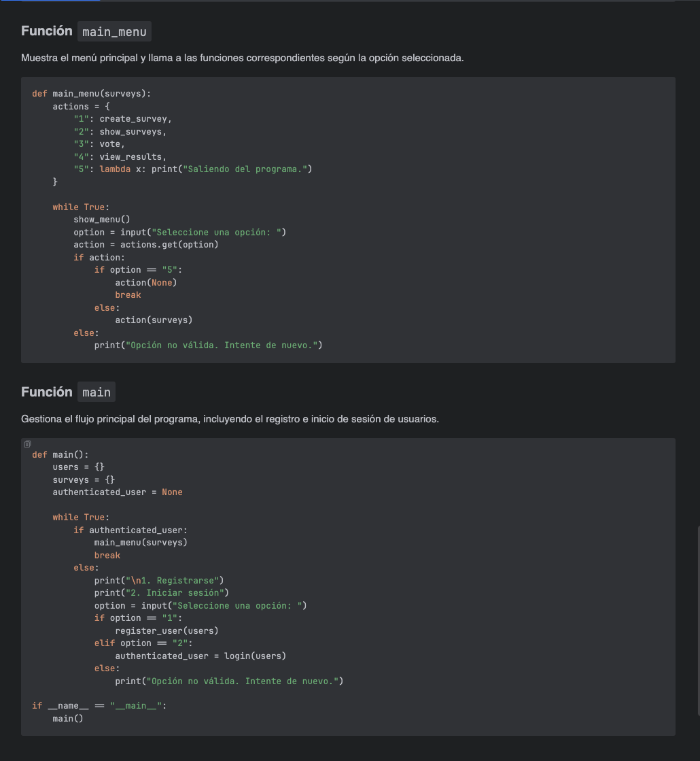
Task: Click the line '"2": show_surveys,'
Action: (120, 131)
